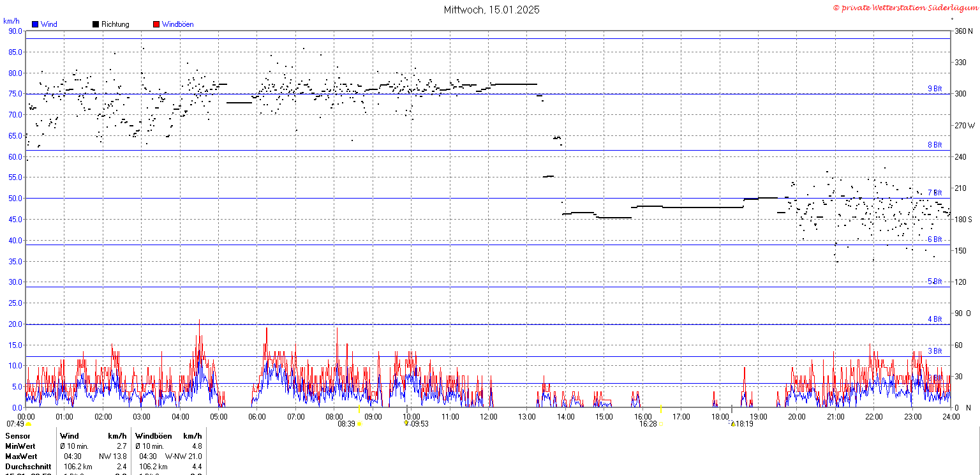Click the yellow square icon beside 16:28
This screenshot has height=475, width=980.
(661, 424)
